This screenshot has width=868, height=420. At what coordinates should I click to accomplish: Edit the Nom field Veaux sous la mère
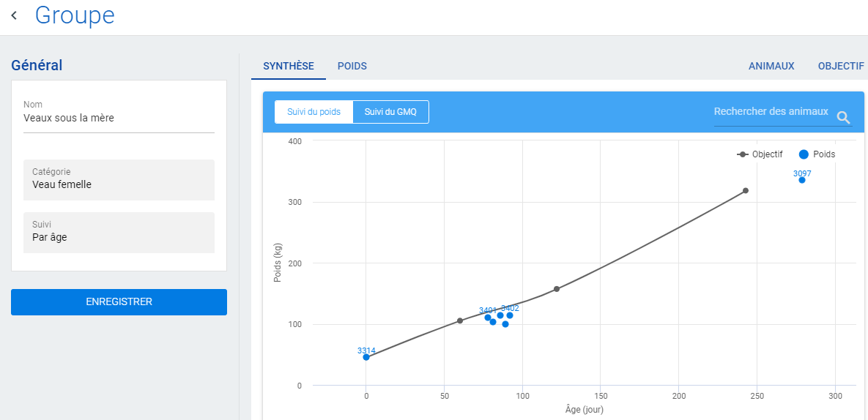[x=119, y=118]
